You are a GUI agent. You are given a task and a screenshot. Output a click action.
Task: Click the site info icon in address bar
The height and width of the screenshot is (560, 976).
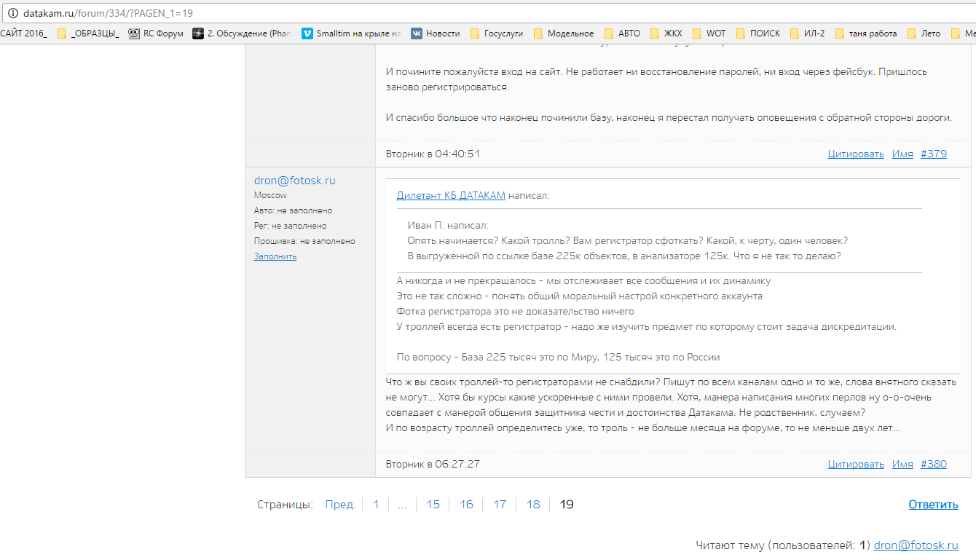point(11,13)
